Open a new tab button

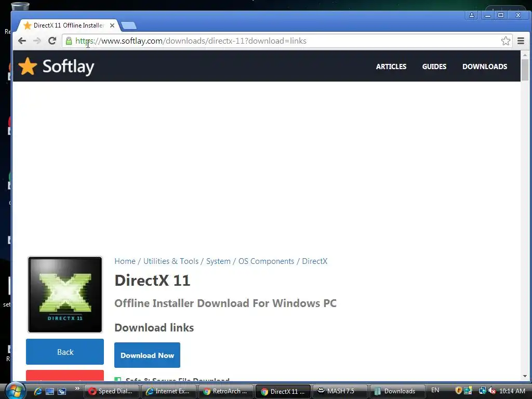(x=129, y=25)
